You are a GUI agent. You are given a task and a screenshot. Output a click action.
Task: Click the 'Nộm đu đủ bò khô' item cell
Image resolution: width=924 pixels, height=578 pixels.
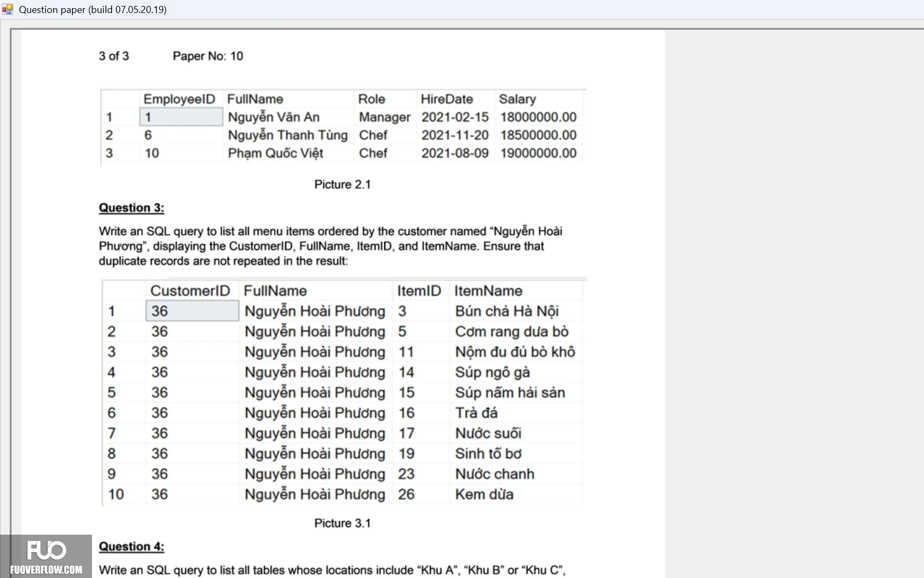(x=515, y=352)
